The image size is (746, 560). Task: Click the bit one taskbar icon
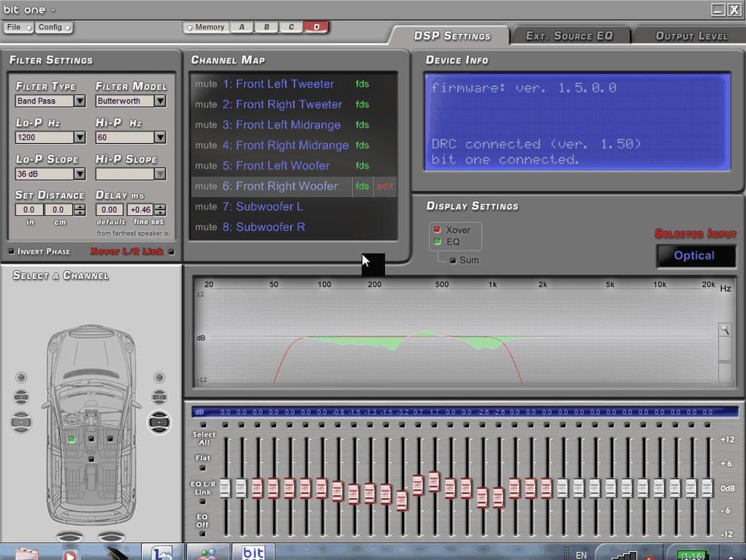click(253, 553)
